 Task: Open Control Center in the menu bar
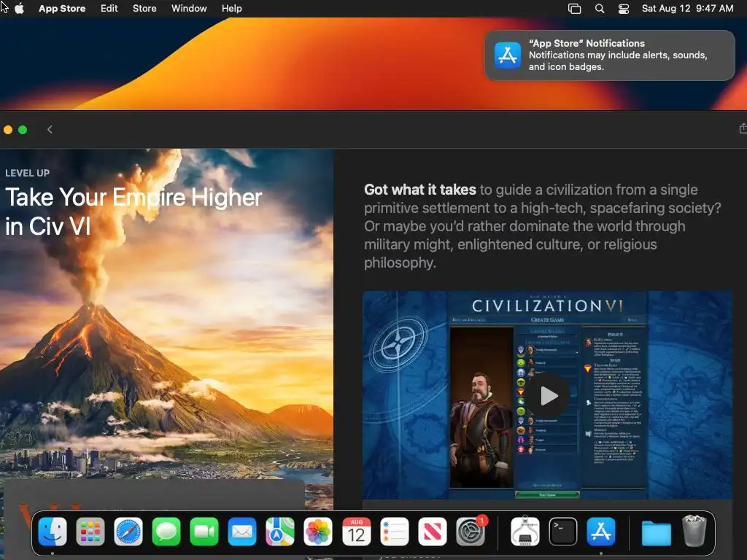[x=624, y=9]
